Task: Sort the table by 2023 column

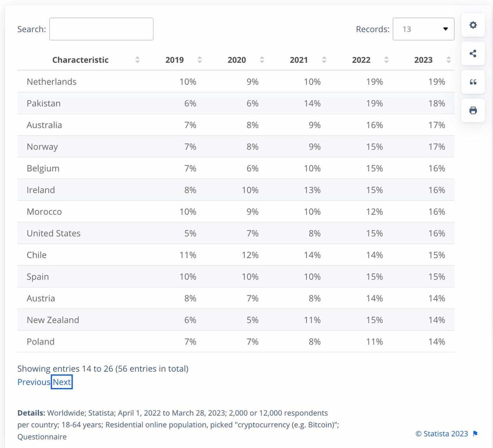Action: click(448, 60)
